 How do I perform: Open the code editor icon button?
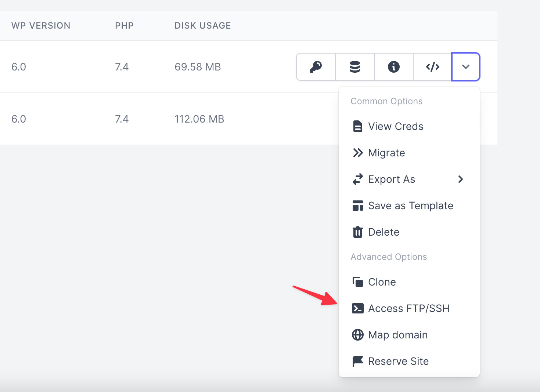click(433, 67)
